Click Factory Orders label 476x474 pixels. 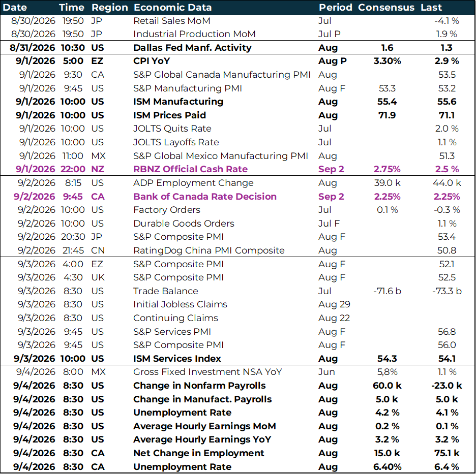pos(167,210)
